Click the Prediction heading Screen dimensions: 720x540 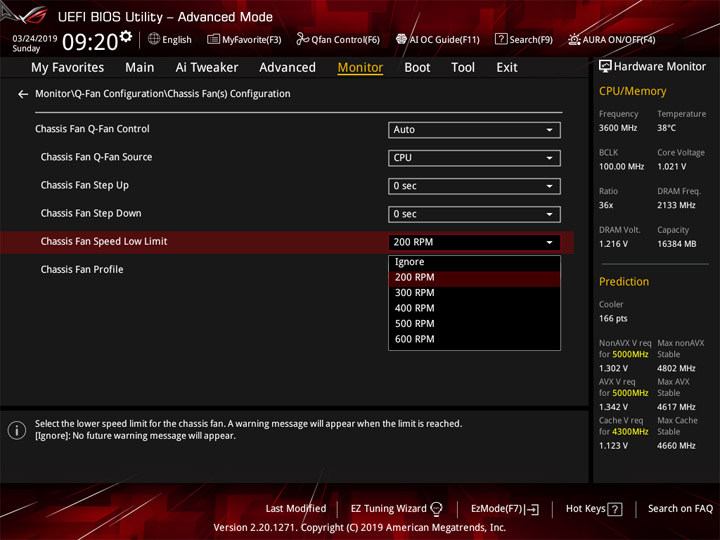tap(624, 282)
